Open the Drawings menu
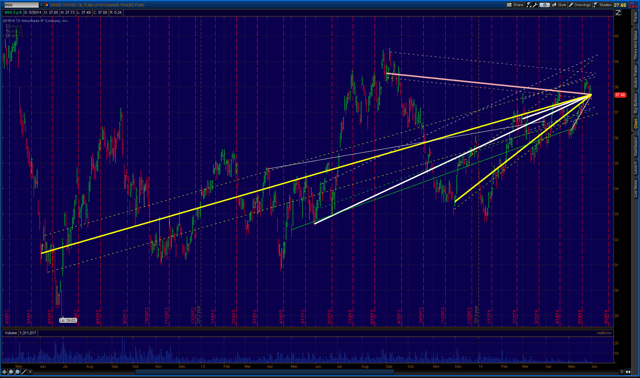This screenshot has height=378, width=640. pyautogui.click(x=580, y=5)
